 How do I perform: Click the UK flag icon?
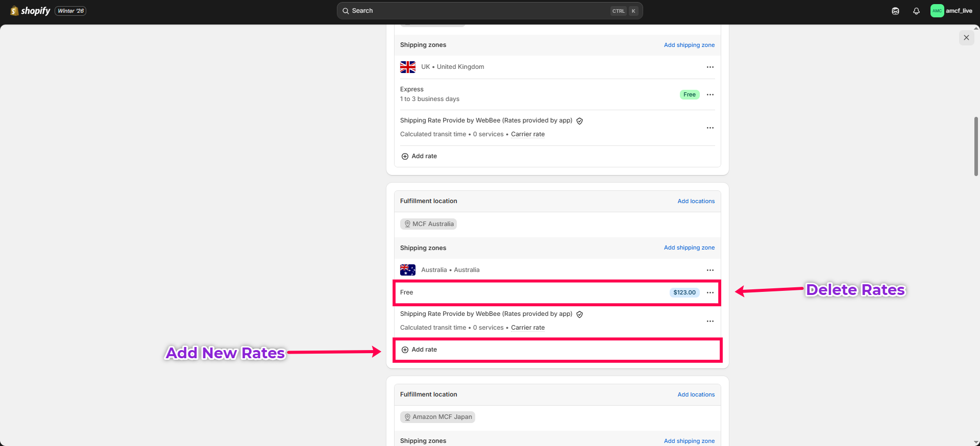pos(407,67)
